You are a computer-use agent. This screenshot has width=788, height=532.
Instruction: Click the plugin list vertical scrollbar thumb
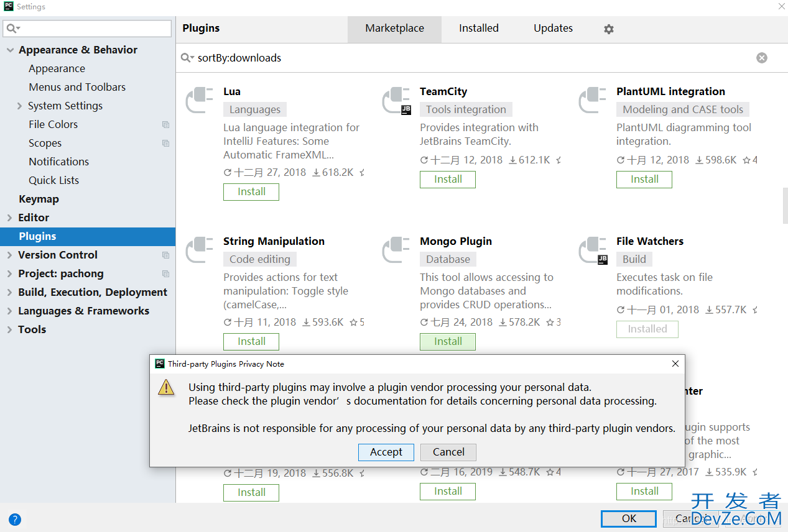[786, 206]
